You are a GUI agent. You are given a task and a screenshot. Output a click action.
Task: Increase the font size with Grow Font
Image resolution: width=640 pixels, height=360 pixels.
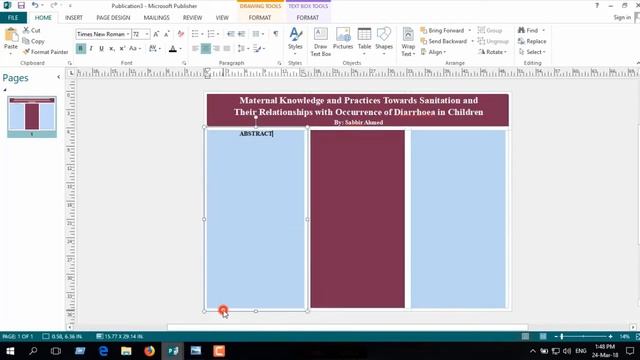click(x=156, y=34)
